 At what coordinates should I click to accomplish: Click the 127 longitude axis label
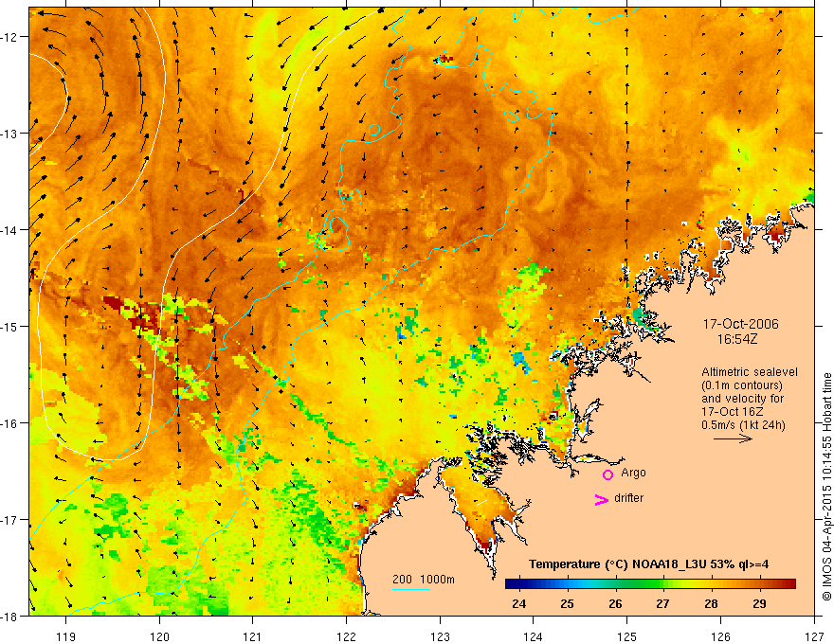(814, 636)
